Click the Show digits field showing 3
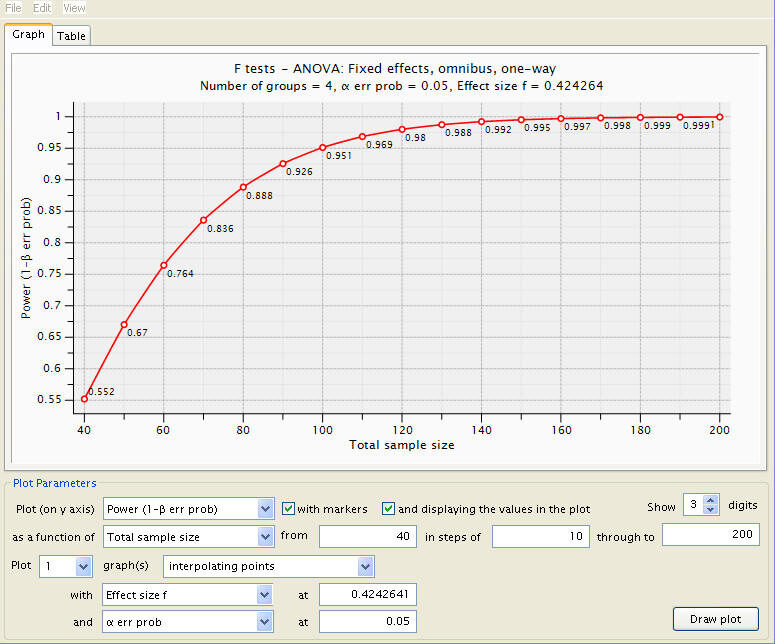 [x=694, y=505]
